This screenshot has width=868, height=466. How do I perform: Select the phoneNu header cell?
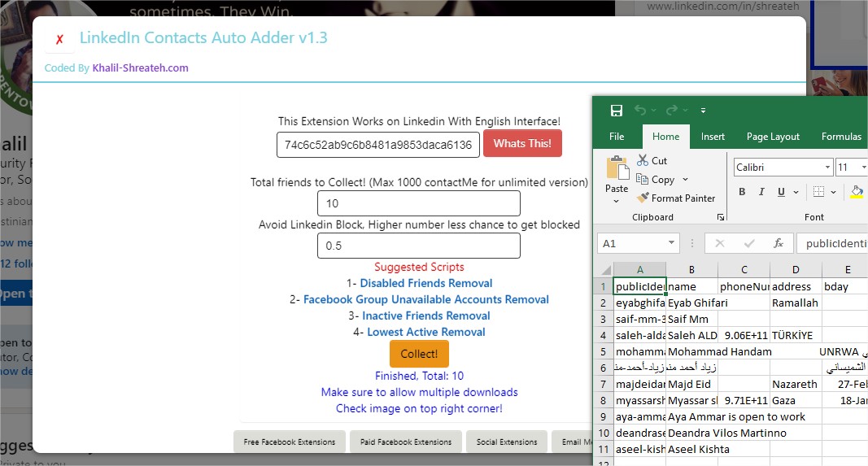coord(744,287)
